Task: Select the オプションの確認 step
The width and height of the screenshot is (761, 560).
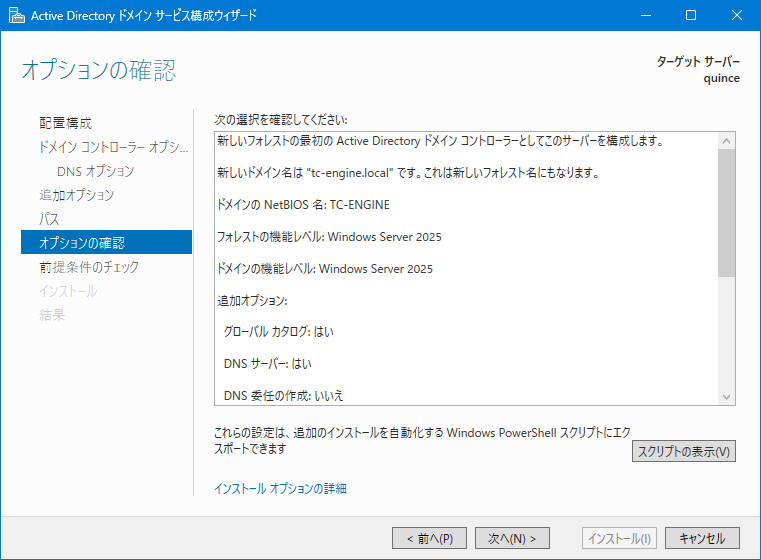Action: [x=106, y=242]
